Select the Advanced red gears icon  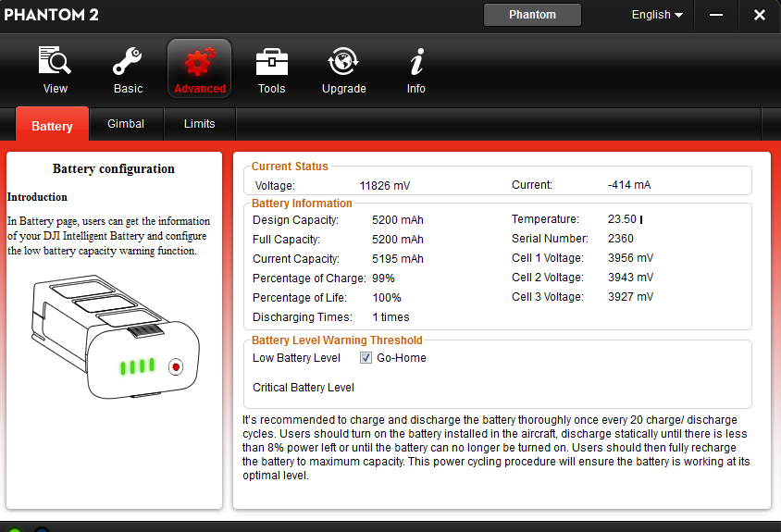(x=200, y=61)
